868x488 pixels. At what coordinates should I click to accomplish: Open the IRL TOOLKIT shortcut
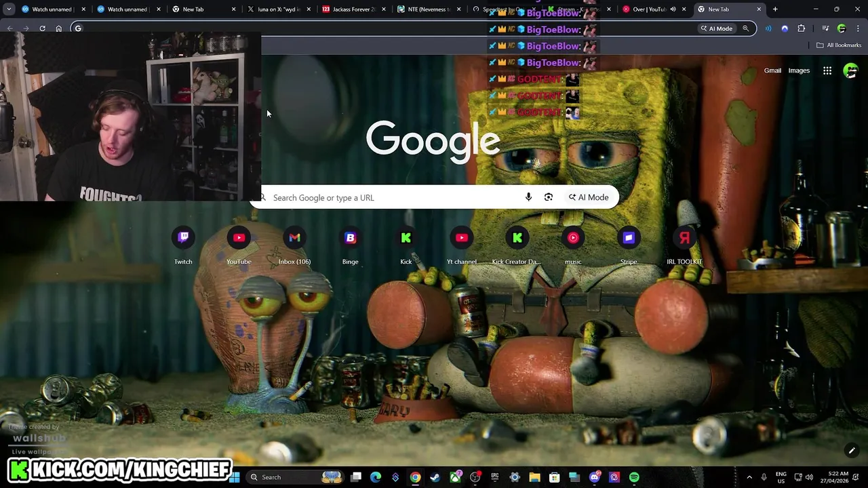(684, 246)
